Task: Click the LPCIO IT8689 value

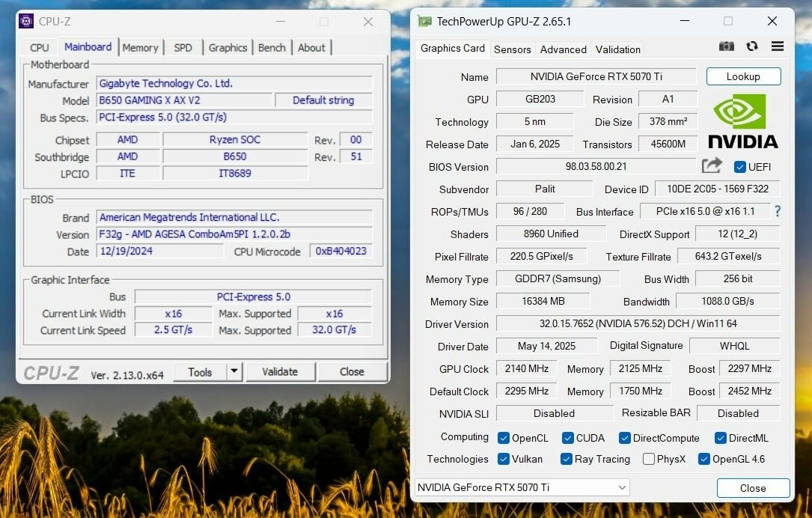Action: 235,174
